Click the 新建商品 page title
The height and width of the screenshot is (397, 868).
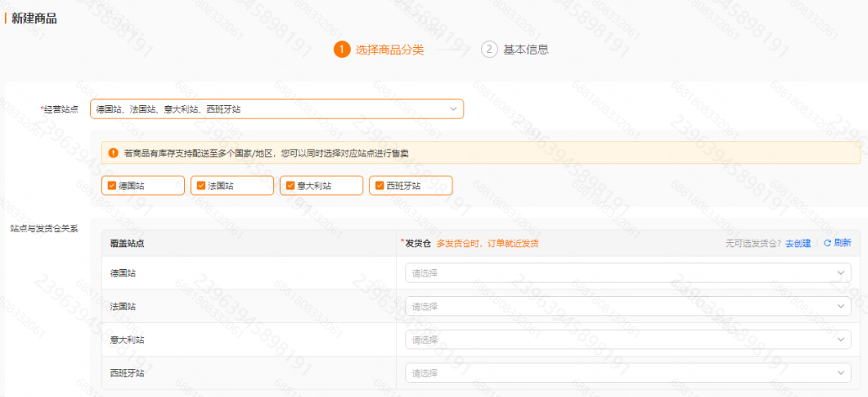(x=34, y=19)
